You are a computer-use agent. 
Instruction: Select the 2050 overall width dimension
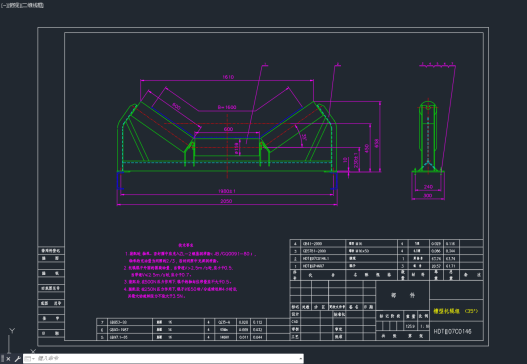226,201
